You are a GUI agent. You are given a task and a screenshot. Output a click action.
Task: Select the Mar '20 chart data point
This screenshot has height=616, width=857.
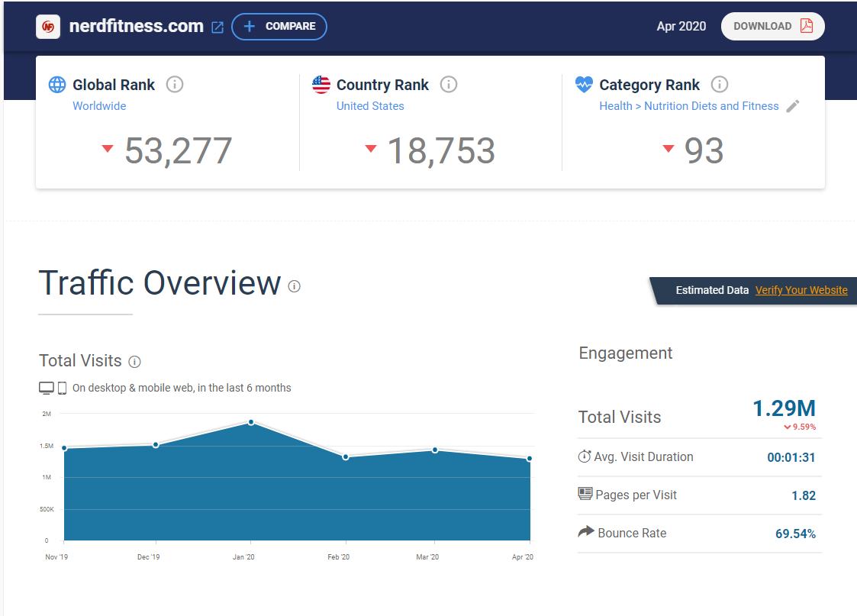(435, 450)
